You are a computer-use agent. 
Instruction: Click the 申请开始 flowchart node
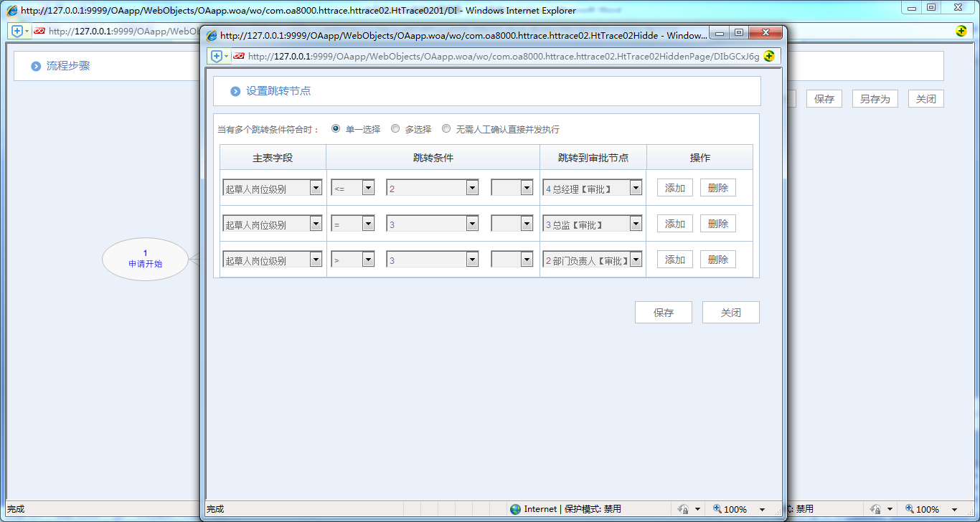pos(145,258)
